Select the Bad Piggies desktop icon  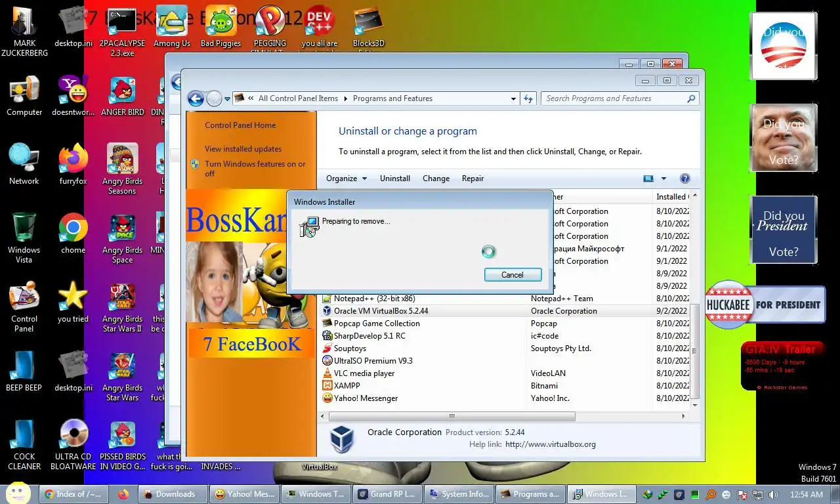point(220,27)
